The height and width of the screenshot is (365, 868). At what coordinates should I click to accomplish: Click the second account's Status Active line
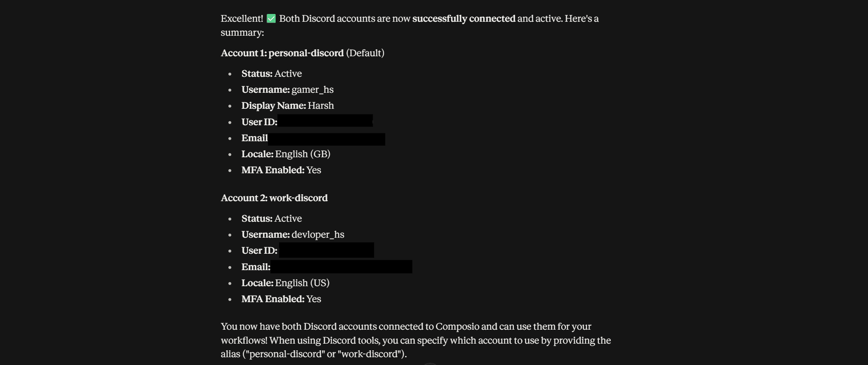coord(272,218)
